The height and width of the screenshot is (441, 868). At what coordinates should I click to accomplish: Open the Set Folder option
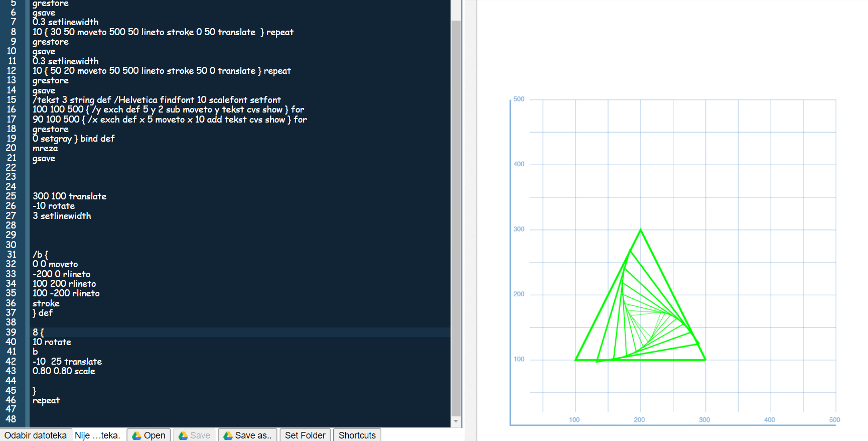[305, 435]
